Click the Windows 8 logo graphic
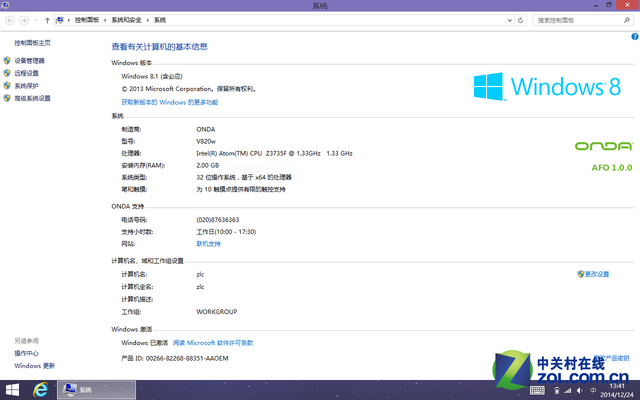Screen dimensions: 640x400 click(547, 87)
